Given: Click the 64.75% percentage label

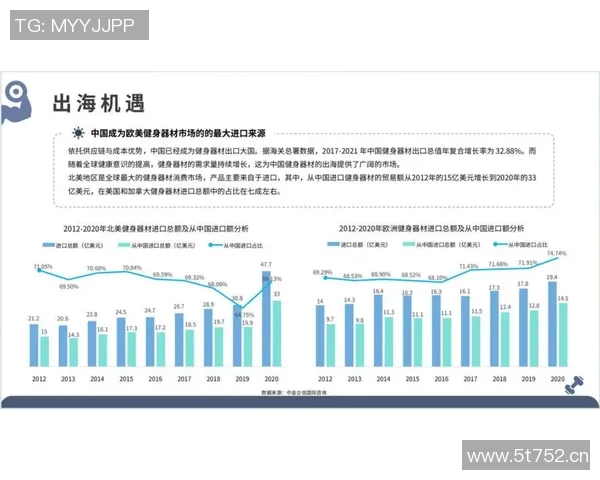Looking at the screenshot, I should point(244,315).
